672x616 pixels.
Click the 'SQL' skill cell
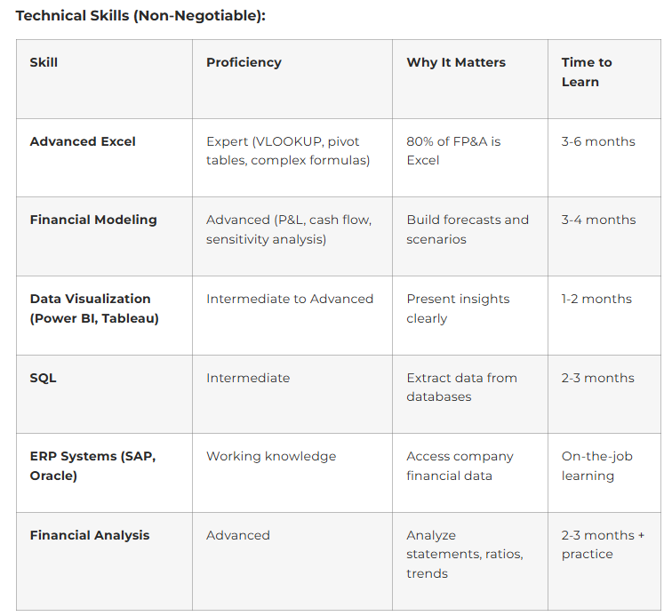pyautogui.click(x=43, y=378)
